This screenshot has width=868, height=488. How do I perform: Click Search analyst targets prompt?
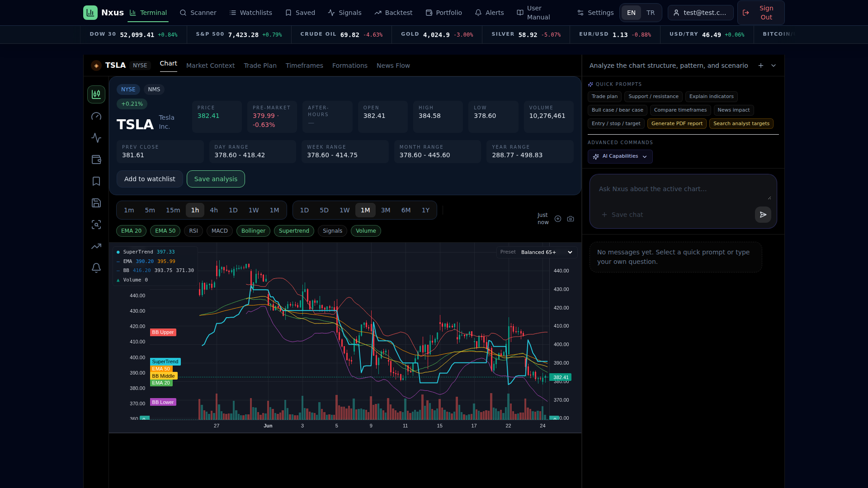[x=741, y=124]
